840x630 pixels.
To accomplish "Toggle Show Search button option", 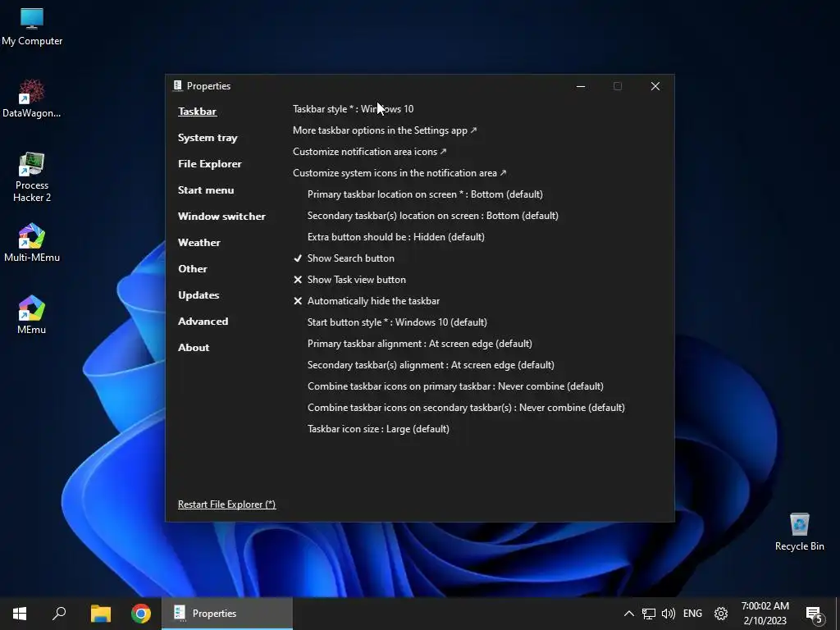I will pos(344,258).
